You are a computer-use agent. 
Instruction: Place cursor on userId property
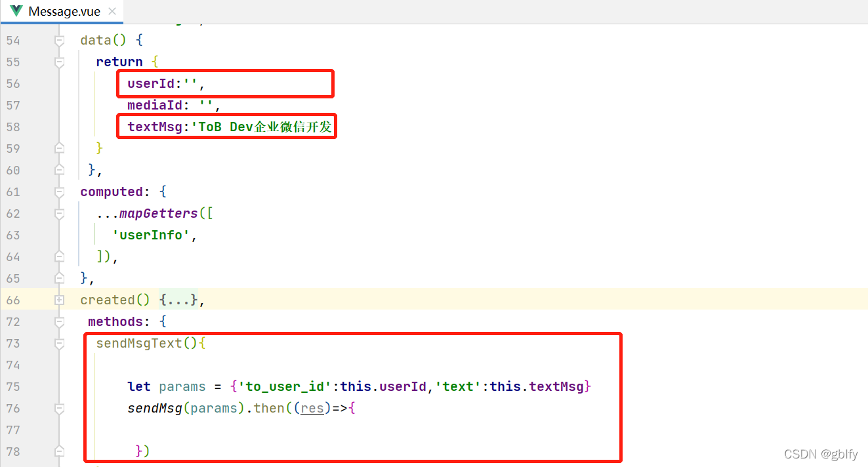pyautogui.click(x=151, y=84)
